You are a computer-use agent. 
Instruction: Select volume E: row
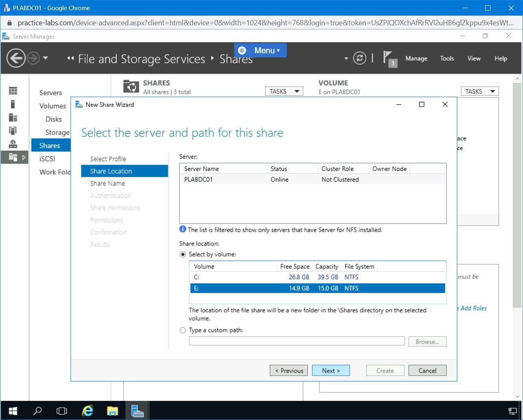318,288
